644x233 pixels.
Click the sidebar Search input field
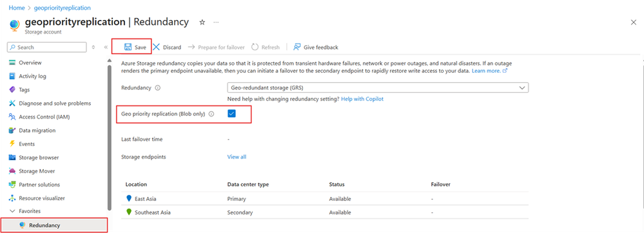(x=47, y=47)
